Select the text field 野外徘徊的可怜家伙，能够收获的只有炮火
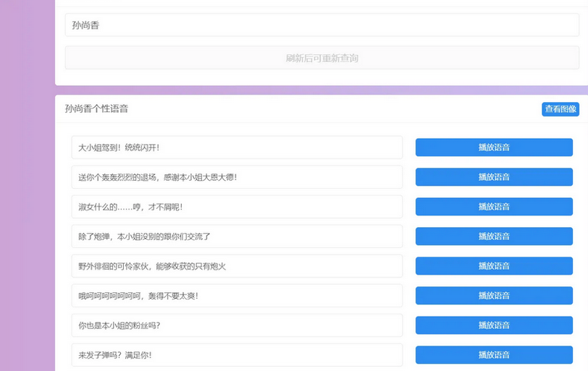The image size is (588, 371). pyautogui.click(x=237, y=266)
